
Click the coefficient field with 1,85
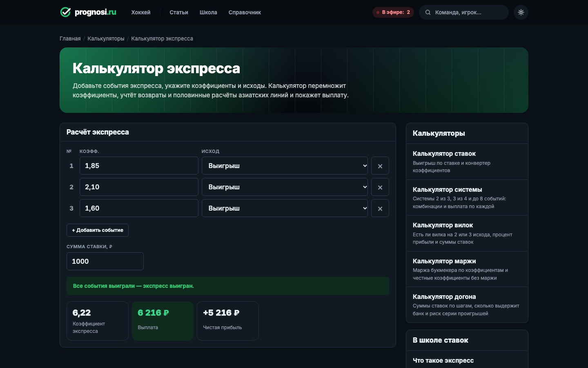[x=139, y=166]
